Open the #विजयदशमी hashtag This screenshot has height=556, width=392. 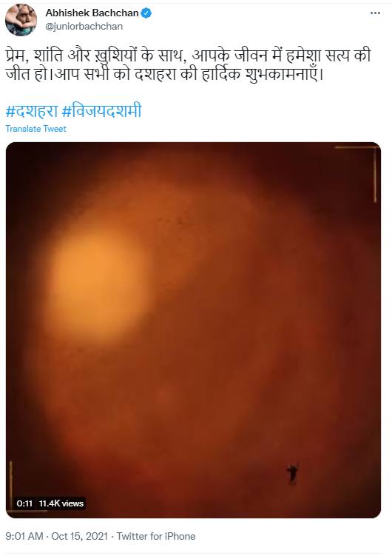point(101,111)
